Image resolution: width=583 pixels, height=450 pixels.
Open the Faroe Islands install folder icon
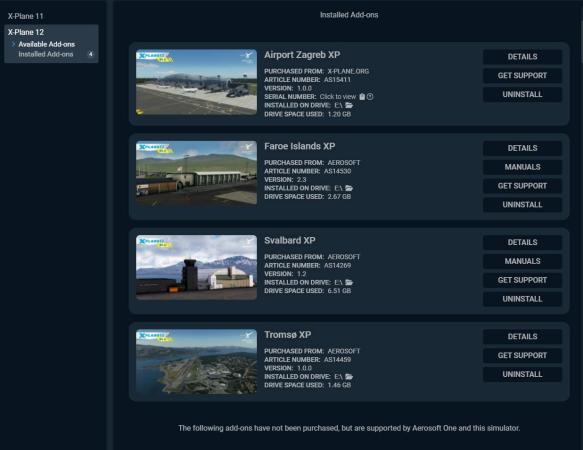coord(349,188)
